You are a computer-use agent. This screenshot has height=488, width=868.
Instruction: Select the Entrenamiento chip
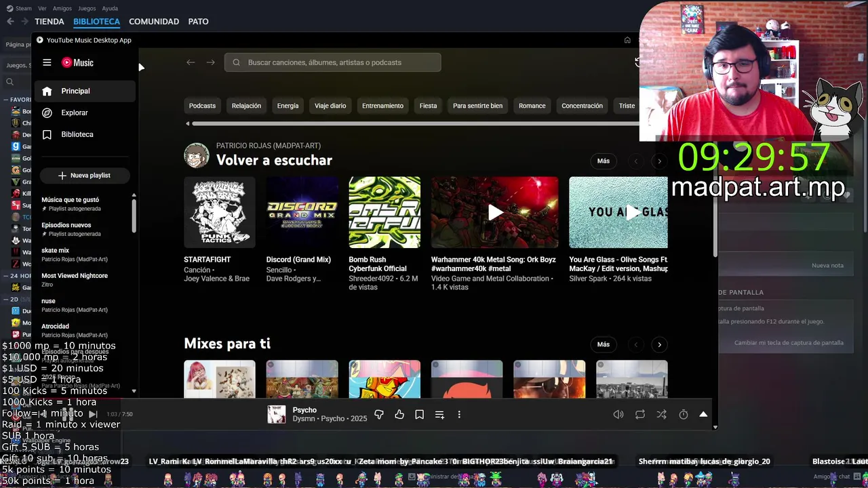pos(382,106)
